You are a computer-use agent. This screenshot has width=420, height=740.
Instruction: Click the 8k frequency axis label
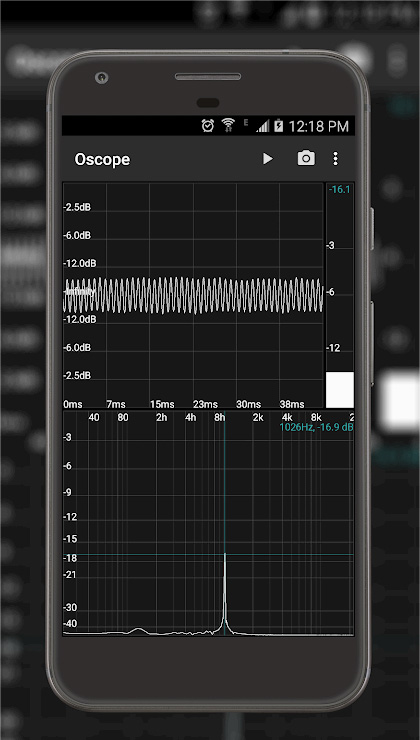316,418
